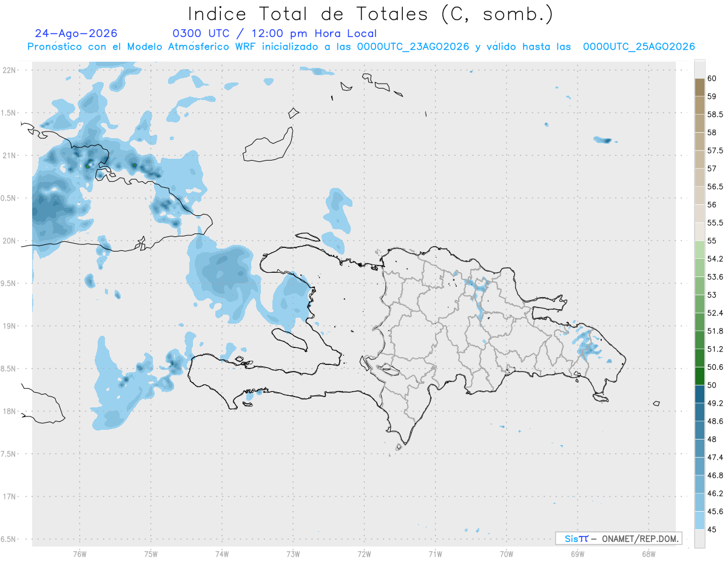Click the colorbar value '55'
This screenshot has width=728, height=562.
tap(712, 241)
